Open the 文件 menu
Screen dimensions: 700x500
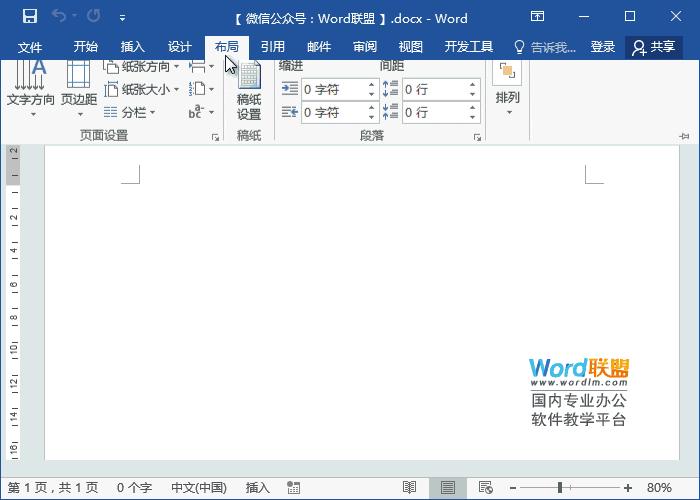[30, 47]
